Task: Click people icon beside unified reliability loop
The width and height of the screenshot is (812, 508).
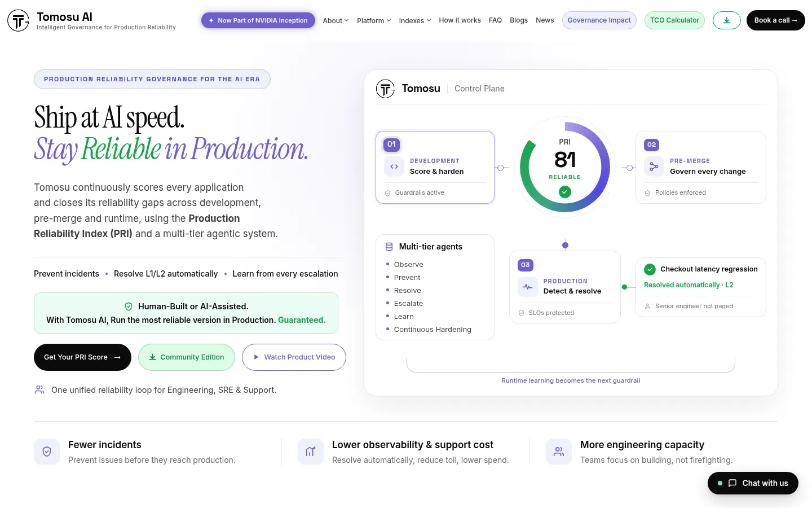Action: (x=39, y=389)
